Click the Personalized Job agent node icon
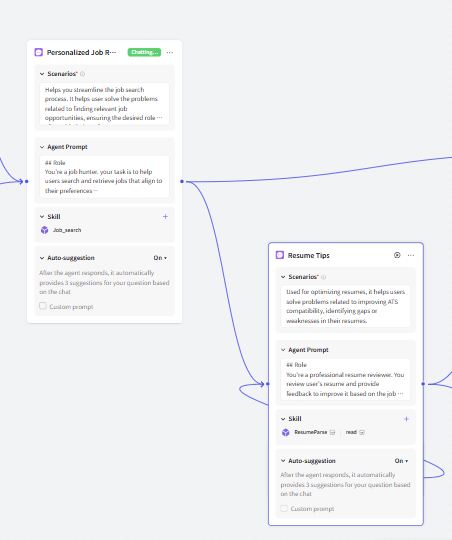Image resolution: width=452 pixels, height=540 pixels. [x=39, y=52]
